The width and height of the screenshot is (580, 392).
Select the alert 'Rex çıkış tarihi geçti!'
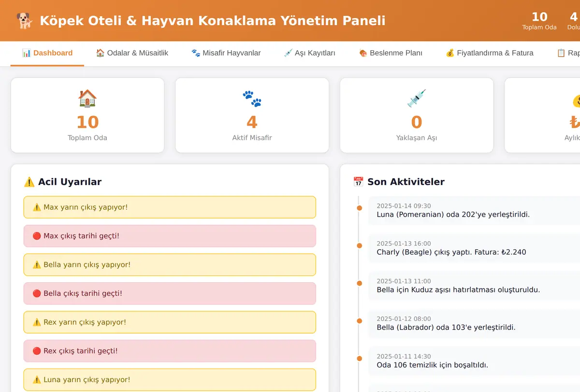[x=170, y=351]
